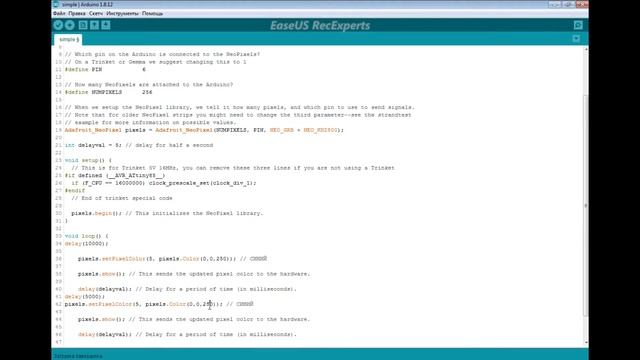Click the Verify sketch checkmark icon
This screenshot has width=640, height=360.
pos(58,25)
